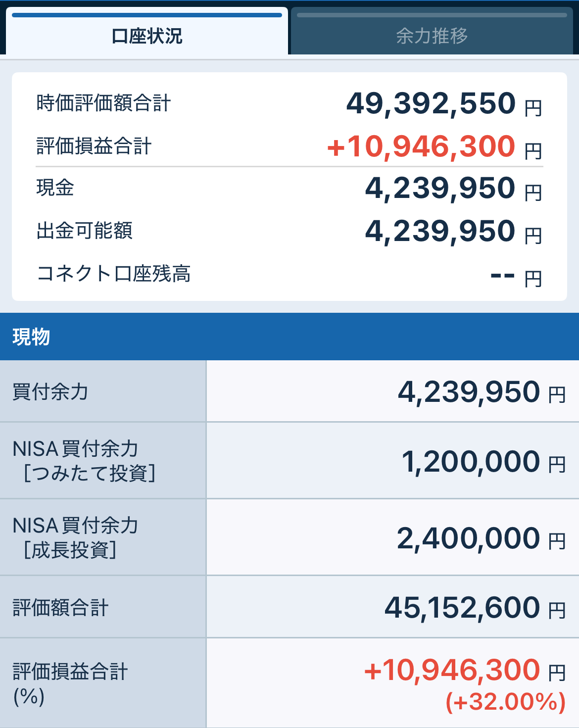Tap the 出金可能額 amount 4,239,950
Image resolution: width=579 pixels, height=728 pixels.
pyautogui.click(x=440, y=231)
